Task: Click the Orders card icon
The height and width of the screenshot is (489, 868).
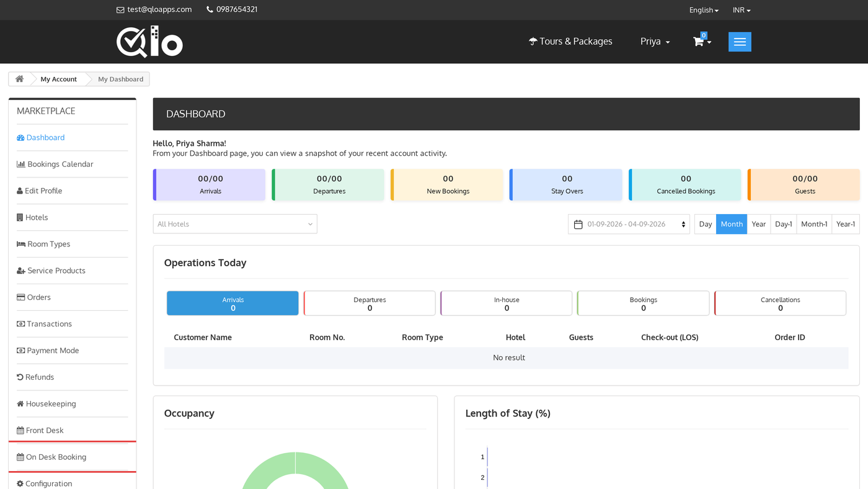Action: 20,298
